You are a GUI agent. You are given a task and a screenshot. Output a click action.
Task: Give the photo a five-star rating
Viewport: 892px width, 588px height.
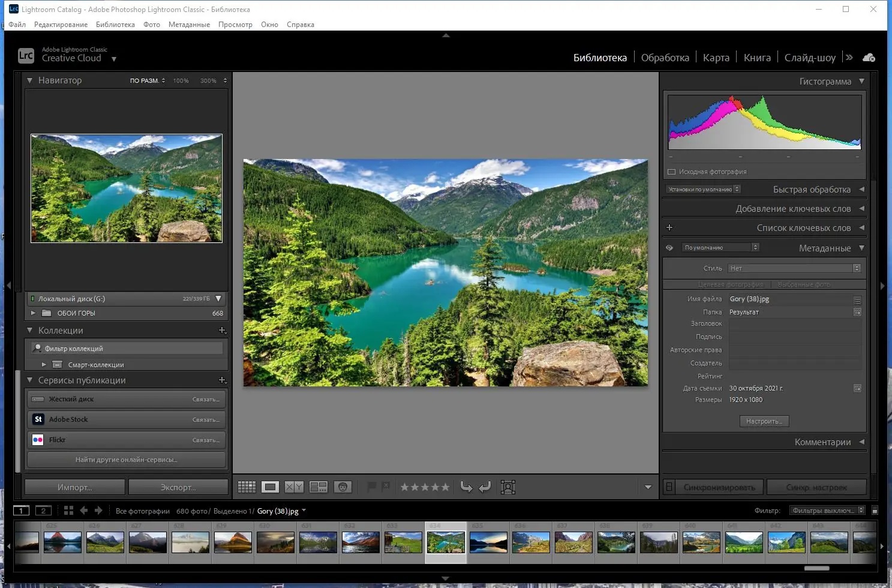coord(445,487)
